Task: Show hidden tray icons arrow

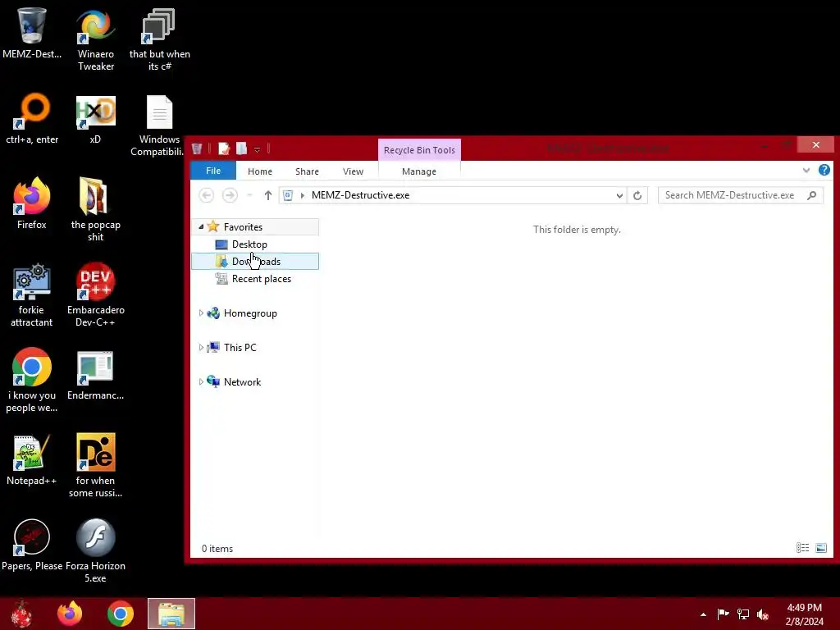Action: click(x=703, y=614)
